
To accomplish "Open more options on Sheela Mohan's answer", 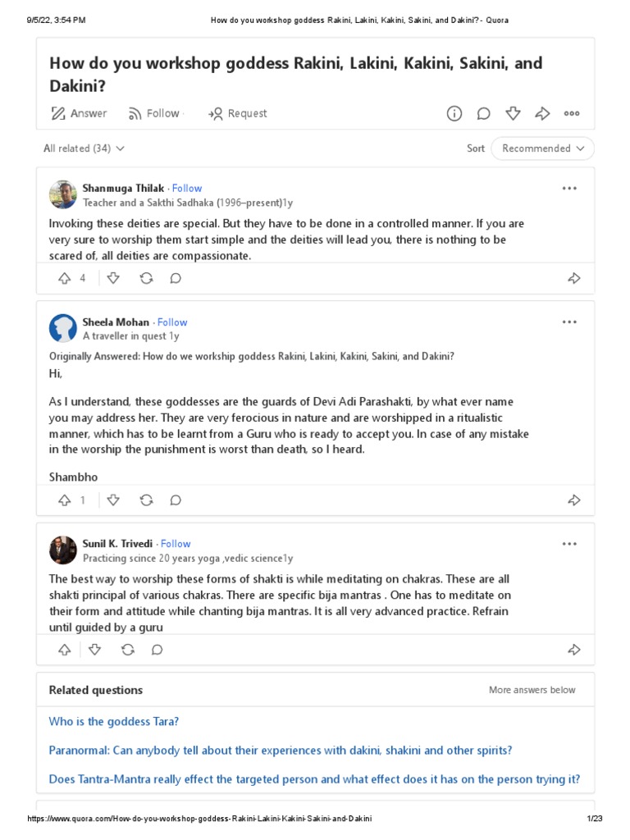I will 569,322.
